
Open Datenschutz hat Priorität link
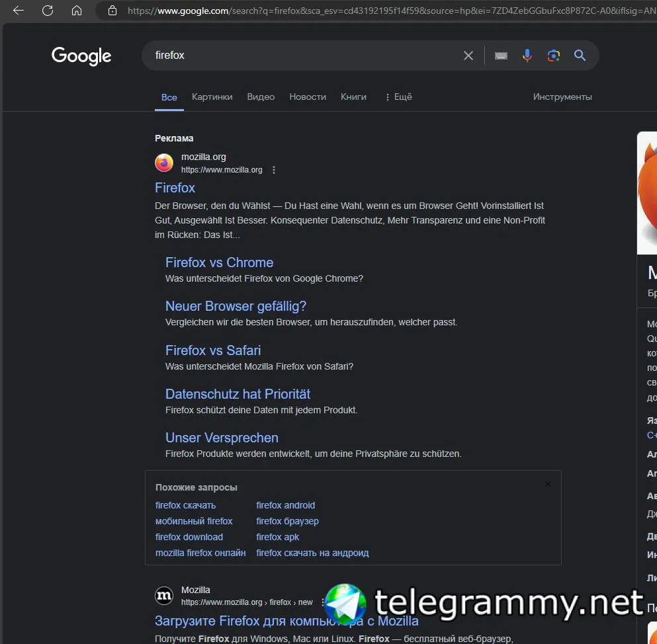tap(238, 394)
